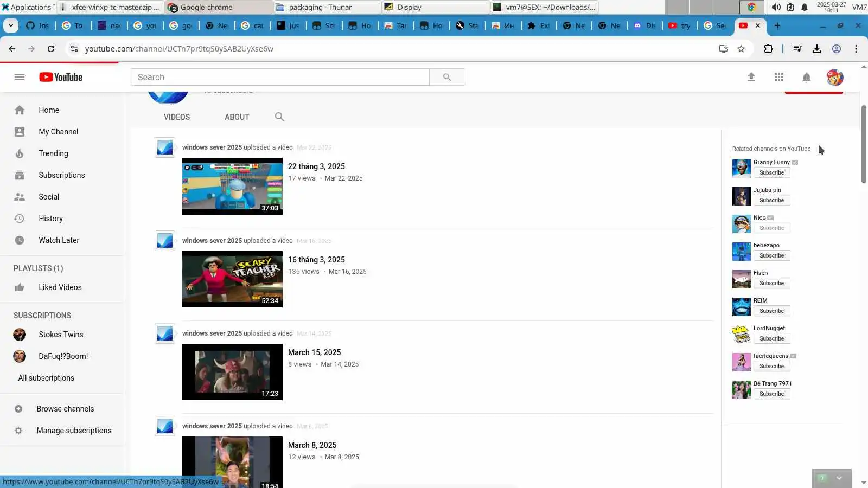Open Stokes Twins subscription

tap(61, 335)
